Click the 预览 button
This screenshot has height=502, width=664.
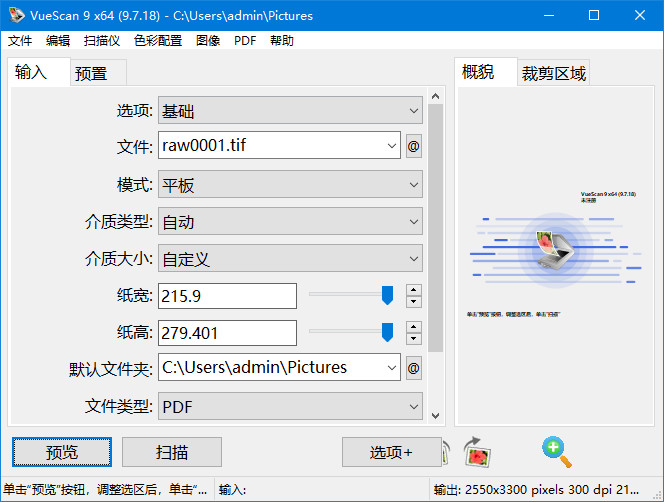coord(62,452)
